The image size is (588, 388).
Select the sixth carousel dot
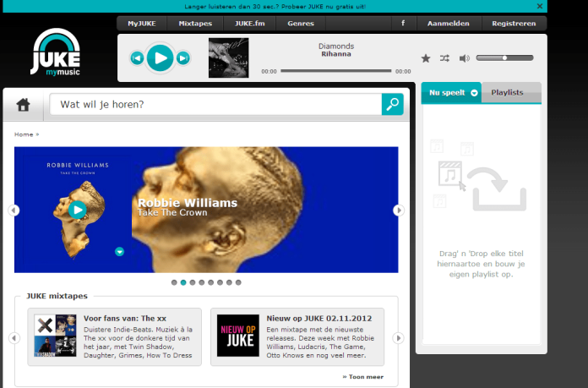pyautogui.click(x=220, y=282)
